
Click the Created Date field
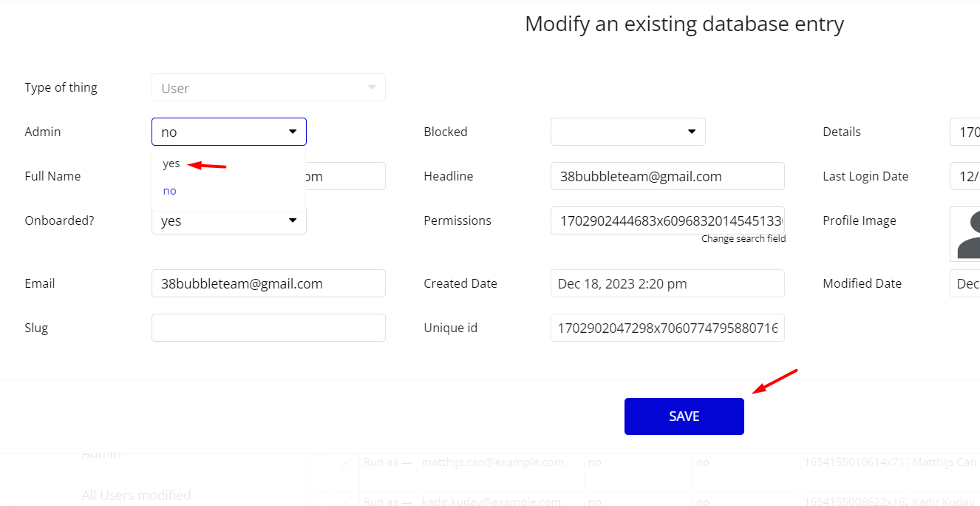point(667,283)
